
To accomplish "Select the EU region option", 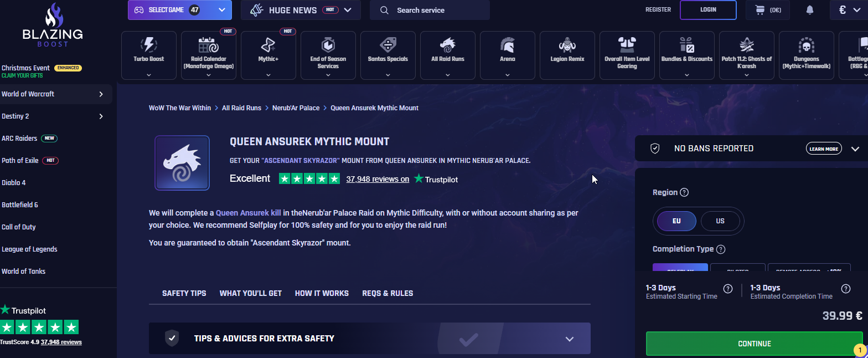I will pyautogui.click(x=676, y=221).
